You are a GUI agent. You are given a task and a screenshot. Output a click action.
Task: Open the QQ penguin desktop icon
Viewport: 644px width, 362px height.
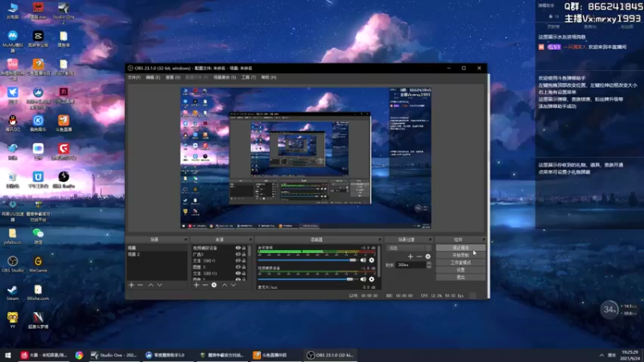click(x=13, y=123)
